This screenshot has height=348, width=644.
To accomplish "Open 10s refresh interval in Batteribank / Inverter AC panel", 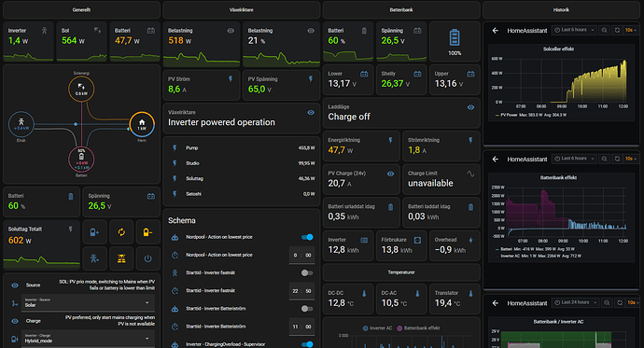I will 633,302.
